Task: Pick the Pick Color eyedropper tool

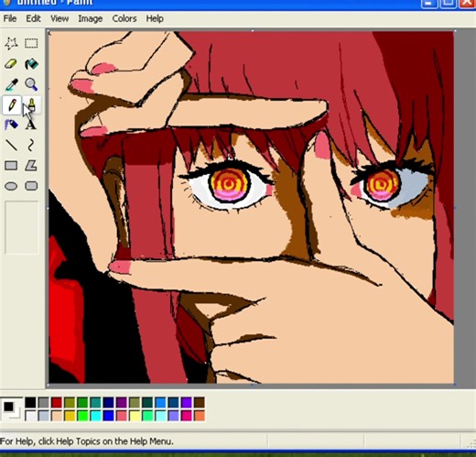Action: (x=11, y=84)
